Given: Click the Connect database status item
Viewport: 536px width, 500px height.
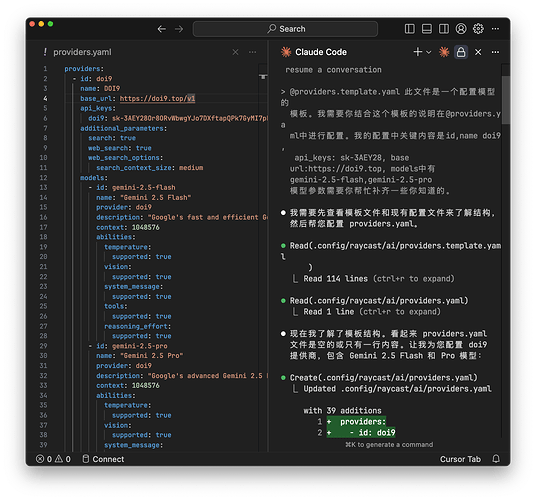Looking at the screenshot, I should 103,459.
